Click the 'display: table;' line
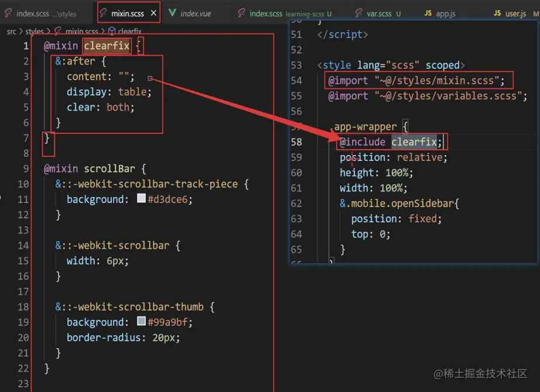Viewport: 540px width, 392px height. pyautogui.click(x=109, y=92)
